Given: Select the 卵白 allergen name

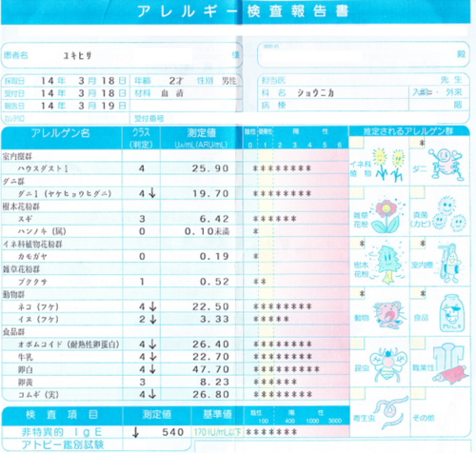Looking at the screenshot, I should click(x=26, y=369).
